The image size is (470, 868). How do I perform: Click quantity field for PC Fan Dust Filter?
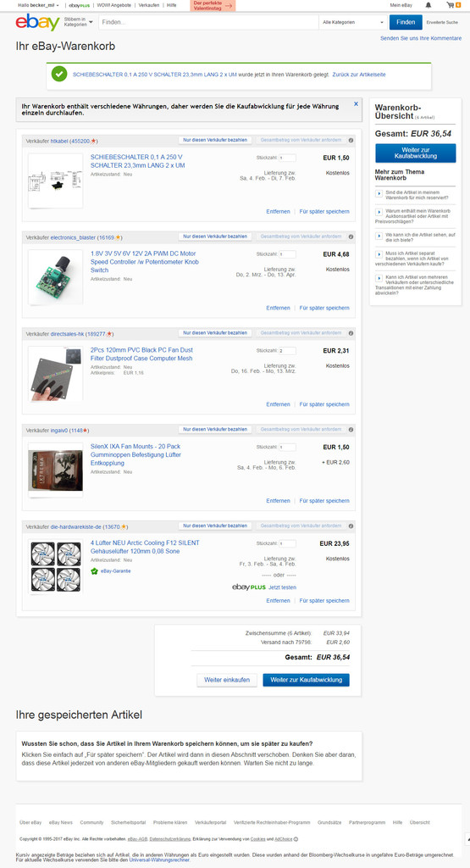287,351
